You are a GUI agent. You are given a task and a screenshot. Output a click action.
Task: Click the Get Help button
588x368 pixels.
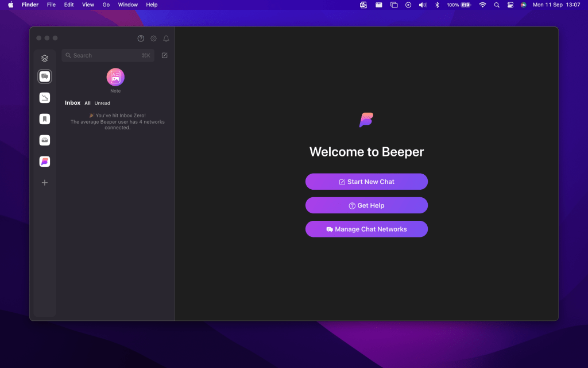pyautogui.click(x=366, y=205)
